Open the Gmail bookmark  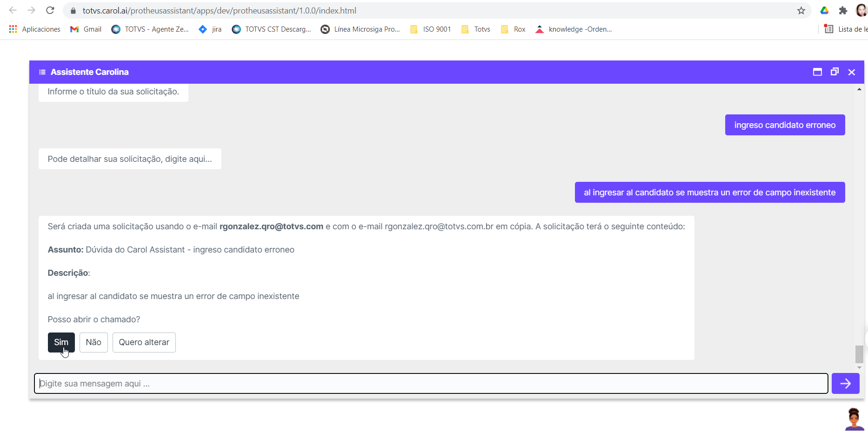tap(86, 29)
